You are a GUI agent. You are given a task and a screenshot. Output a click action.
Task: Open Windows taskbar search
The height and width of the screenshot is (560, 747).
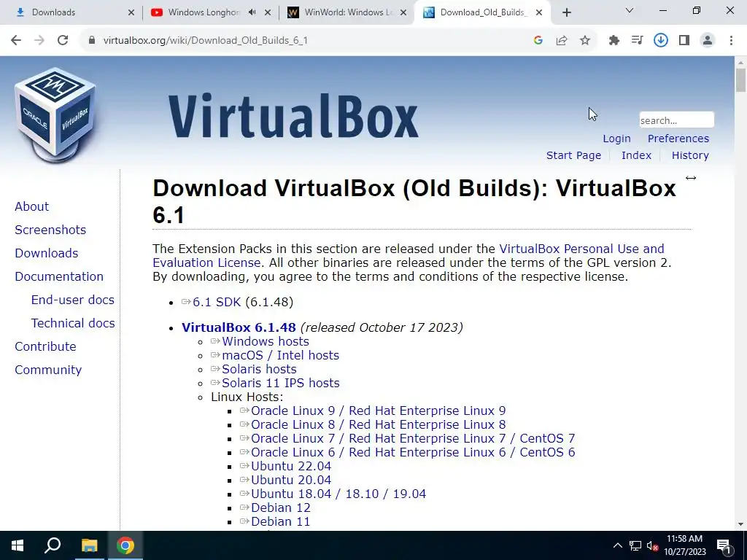pos(53,545)
